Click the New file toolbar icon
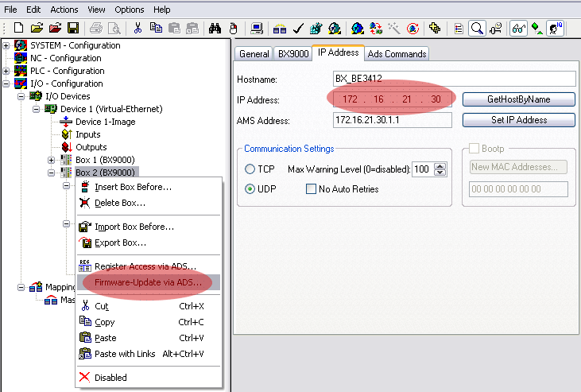 click(18, 28)
